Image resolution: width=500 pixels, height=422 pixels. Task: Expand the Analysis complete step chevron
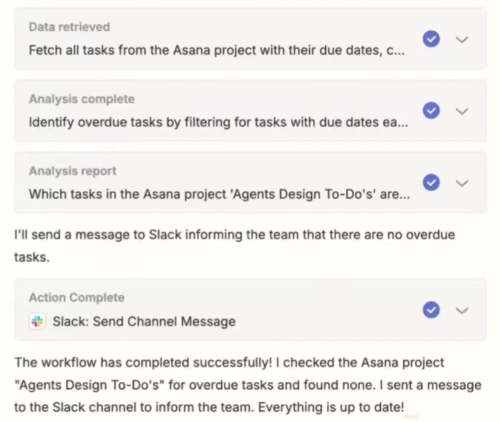coord(462,111)
